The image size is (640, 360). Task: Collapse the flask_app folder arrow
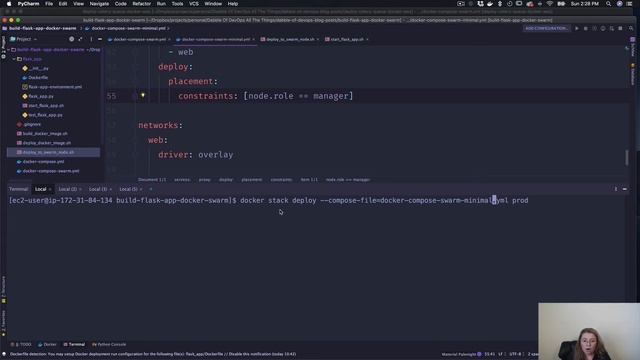14,59
